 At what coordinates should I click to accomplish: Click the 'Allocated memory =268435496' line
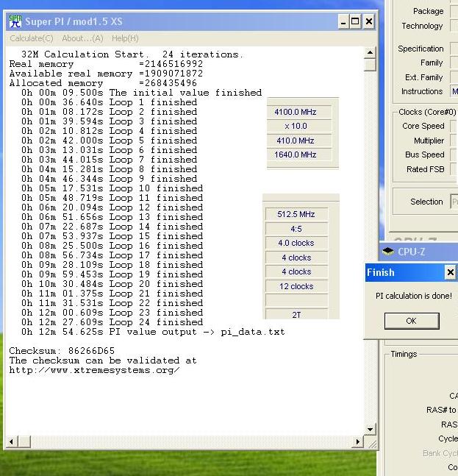(103, 83)
